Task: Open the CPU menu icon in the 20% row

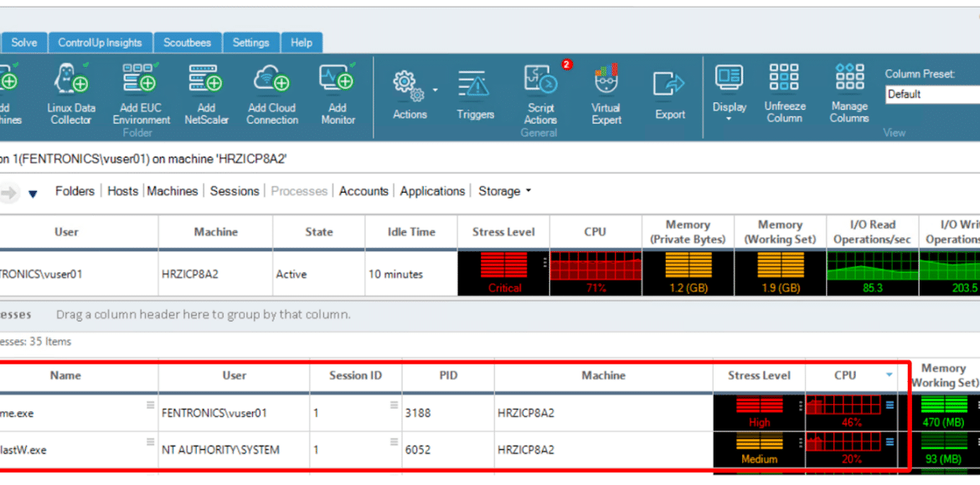Action: coord(890,442)
